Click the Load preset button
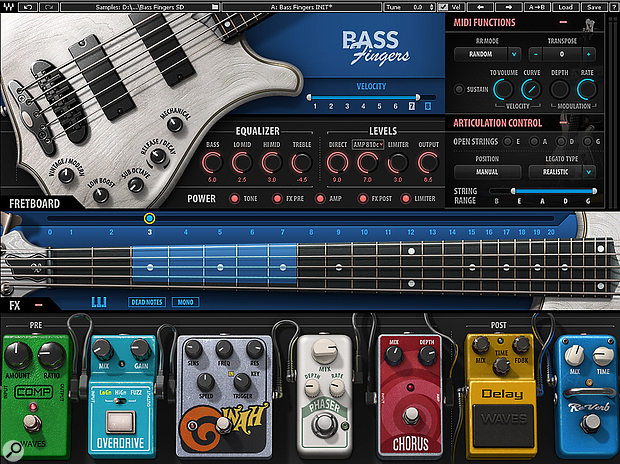The height and width of the screenshot is (464, 620). coord(565,7)
